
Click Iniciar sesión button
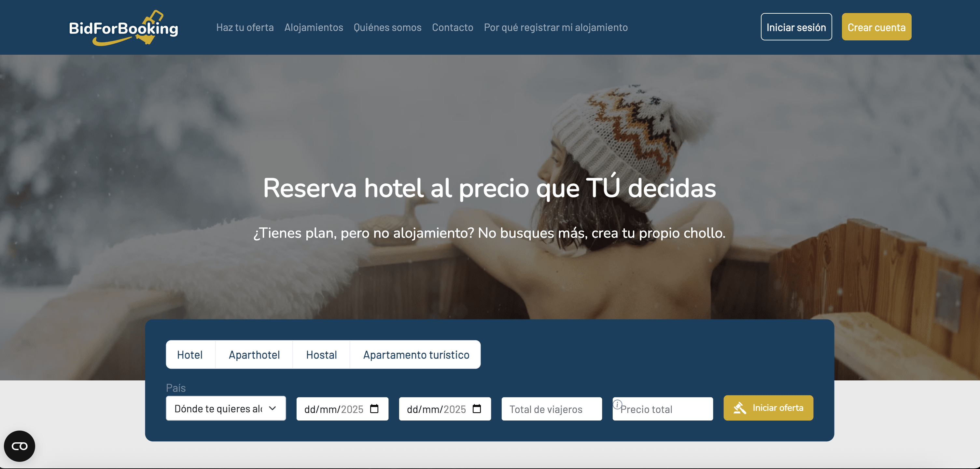pyautogui.click(x=796, y=27)
